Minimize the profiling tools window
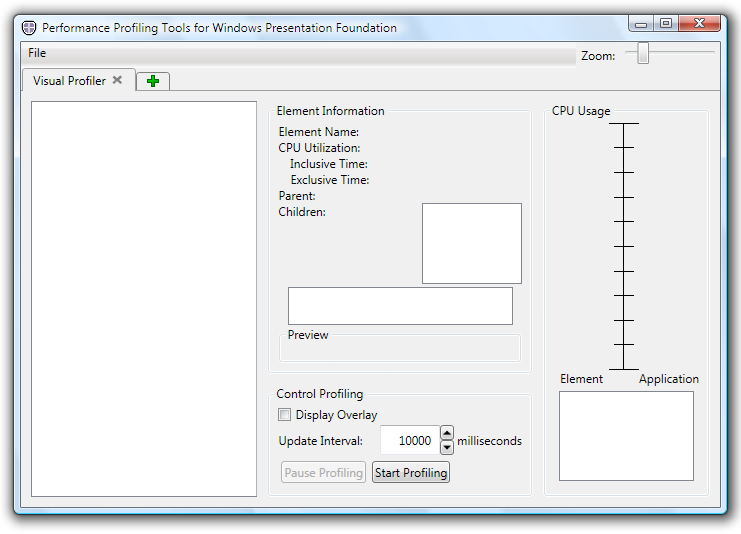This screenshot has height=534, width=741. point(641,24)
